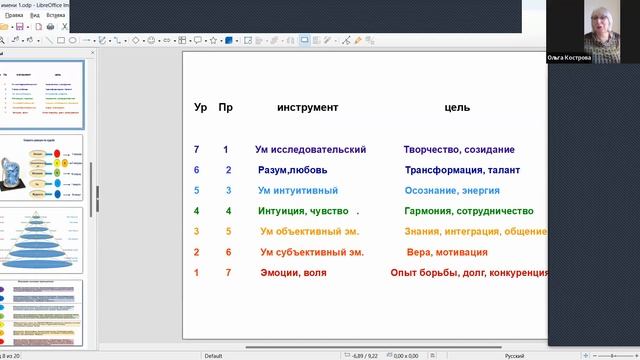Select the Ellipse tool
This screenshot has width=640, height=360.
pos(73,40)
